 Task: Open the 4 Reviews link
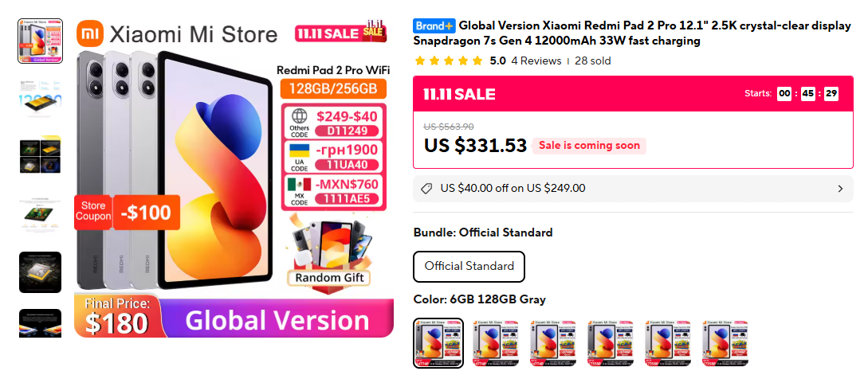pyautogui.click(x=536, y=61)
